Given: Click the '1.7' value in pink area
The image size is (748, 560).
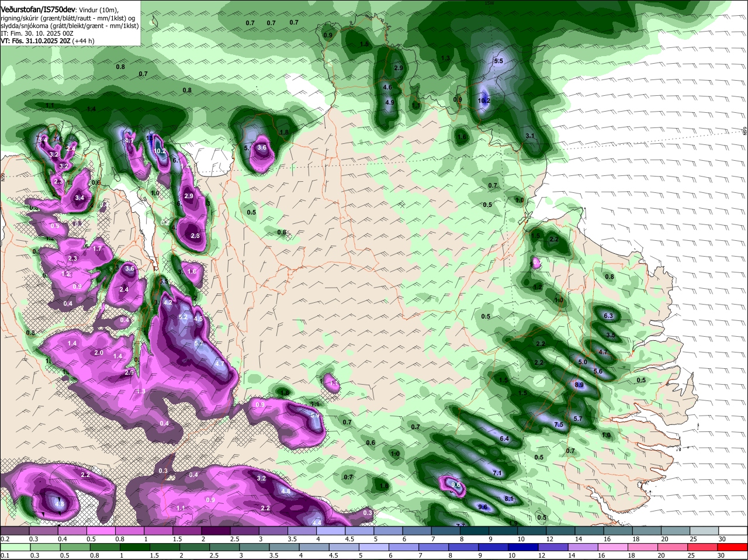Looking at the screenshot, I should coord(98,248).
